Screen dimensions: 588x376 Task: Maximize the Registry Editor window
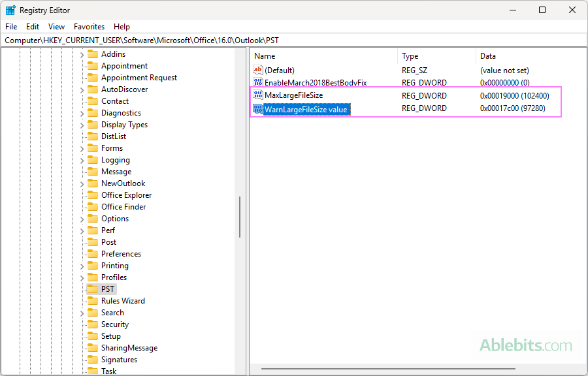[542, 10]
